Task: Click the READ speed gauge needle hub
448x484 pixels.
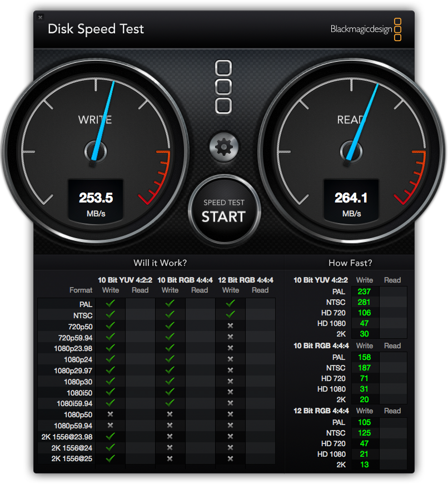Action: pyautogui.click(x=351, y=151)
